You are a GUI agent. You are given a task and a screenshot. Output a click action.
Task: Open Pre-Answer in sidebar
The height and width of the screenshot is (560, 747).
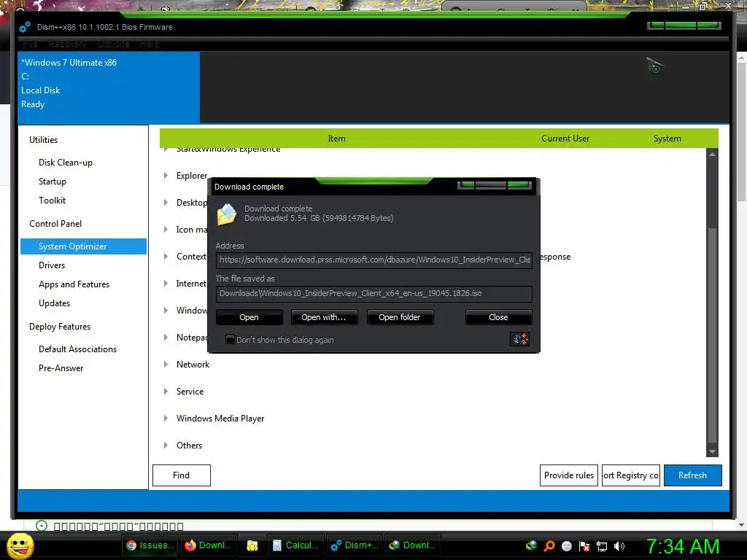pos(61,368)
